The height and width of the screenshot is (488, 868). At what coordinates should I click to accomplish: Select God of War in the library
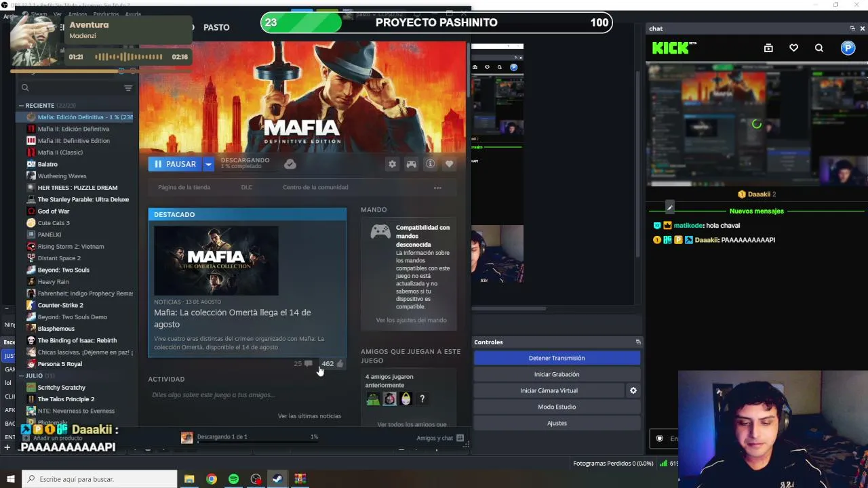(54, 211)
